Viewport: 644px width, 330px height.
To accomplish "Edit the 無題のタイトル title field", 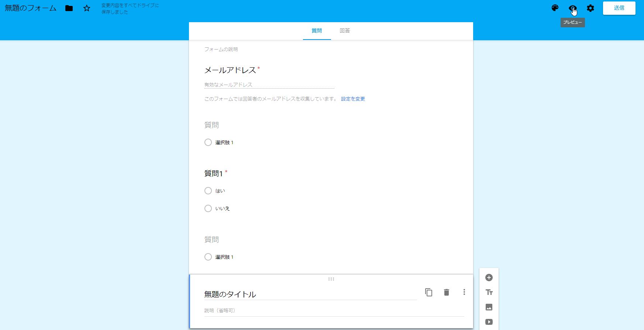I will click(x=310, y=294).
